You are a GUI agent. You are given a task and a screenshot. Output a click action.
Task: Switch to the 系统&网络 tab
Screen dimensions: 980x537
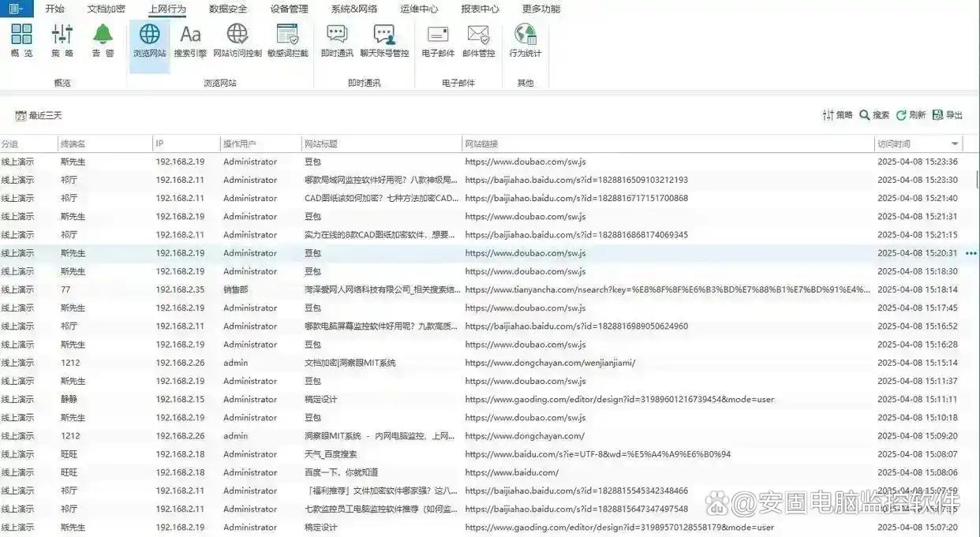coord(354,9)
